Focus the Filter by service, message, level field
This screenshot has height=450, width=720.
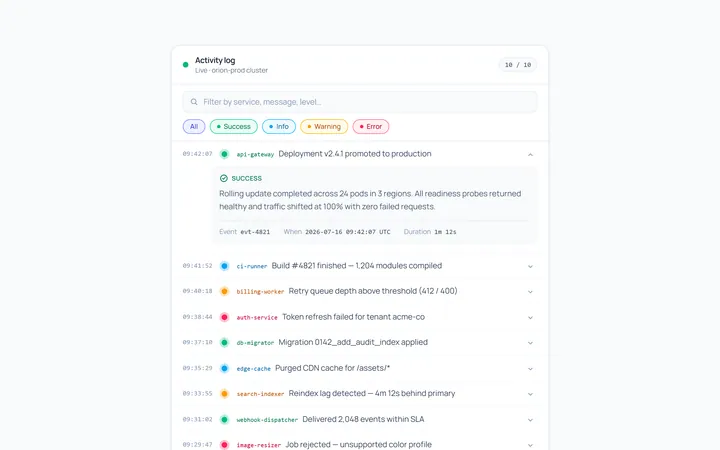pyautogui.click(x=360, y=102)
